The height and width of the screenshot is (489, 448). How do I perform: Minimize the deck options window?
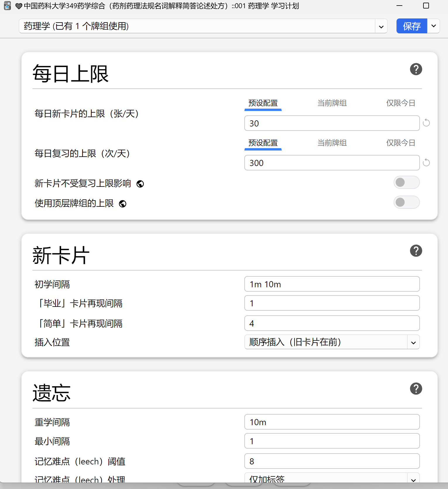tap(399, 6)
